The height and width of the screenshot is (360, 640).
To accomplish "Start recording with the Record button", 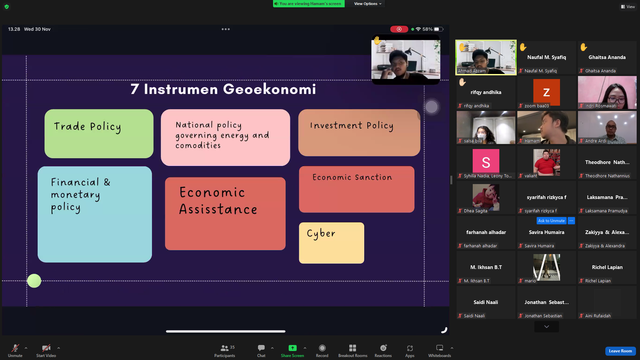I will [x=322, y=350].
